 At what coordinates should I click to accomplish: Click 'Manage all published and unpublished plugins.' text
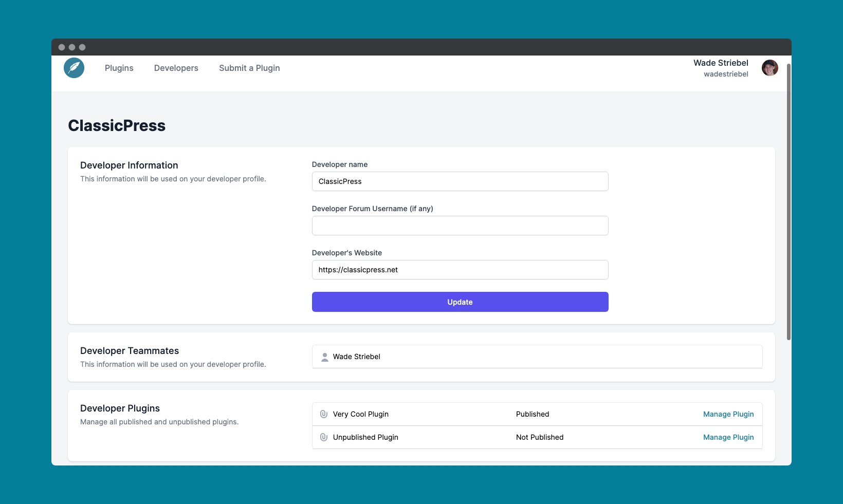point(159,422)
